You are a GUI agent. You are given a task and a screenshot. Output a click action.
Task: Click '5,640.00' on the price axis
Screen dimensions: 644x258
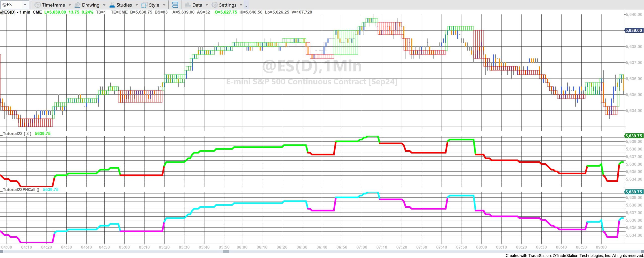point(634,15)
